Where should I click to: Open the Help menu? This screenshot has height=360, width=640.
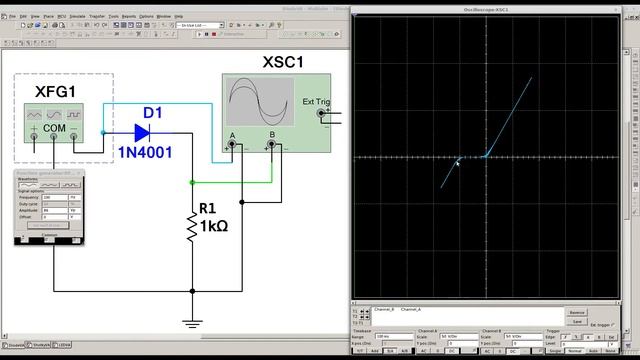pos(179,17)
